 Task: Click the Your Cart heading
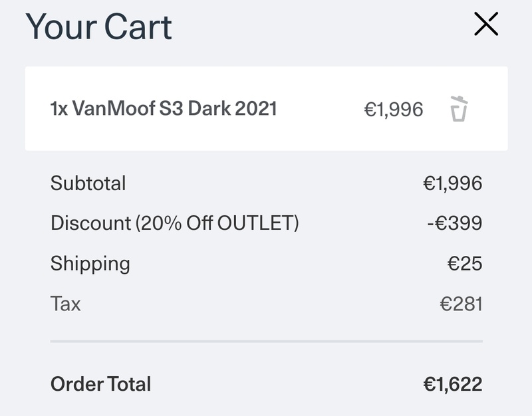98,27
